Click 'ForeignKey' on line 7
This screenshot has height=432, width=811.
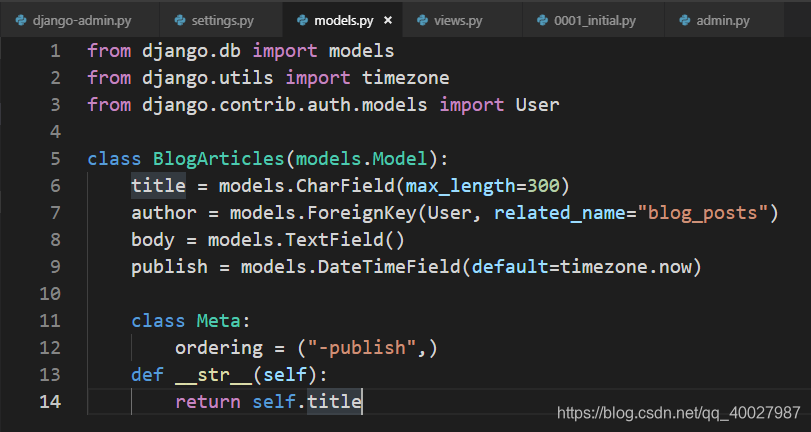[x=362, y=213]
